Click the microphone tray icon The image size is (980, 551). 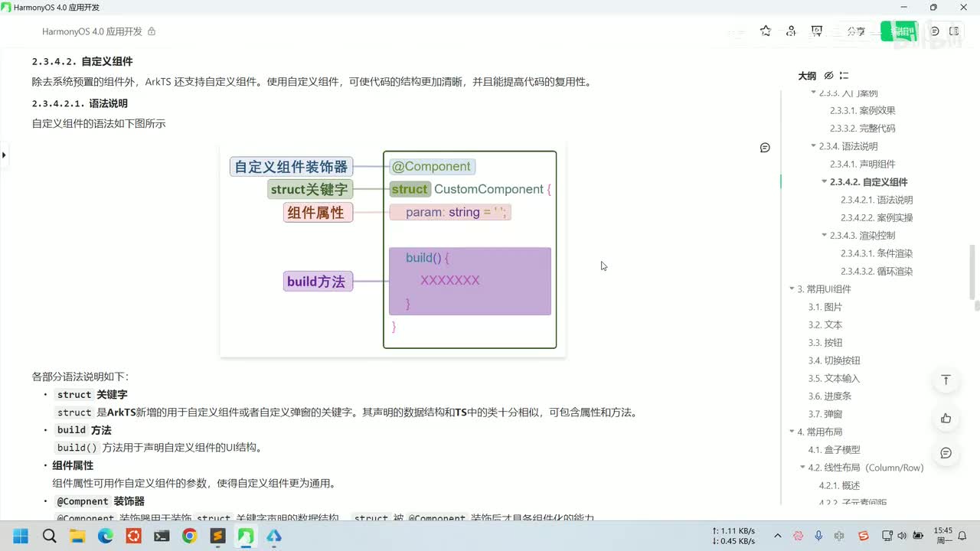819,536
